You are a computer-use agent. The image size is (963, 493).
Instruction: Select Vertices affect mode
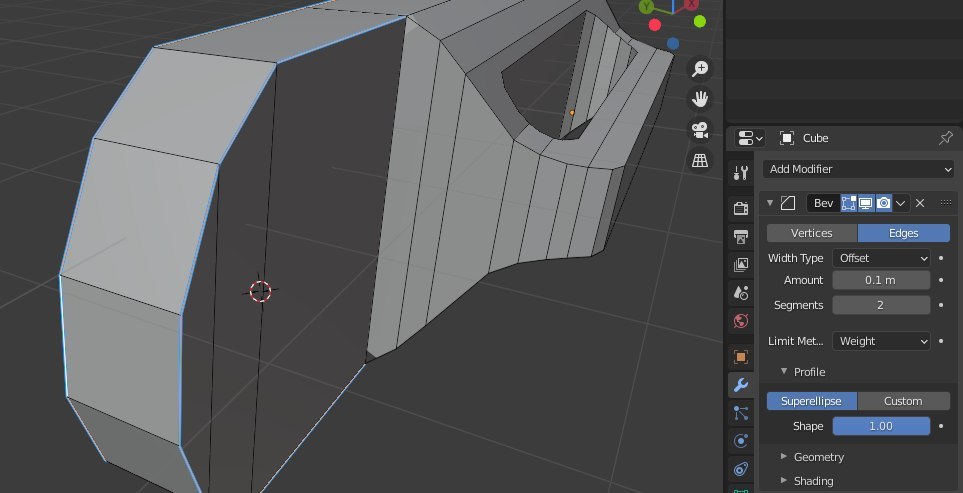pyautogui.click(x=812, y=233)
